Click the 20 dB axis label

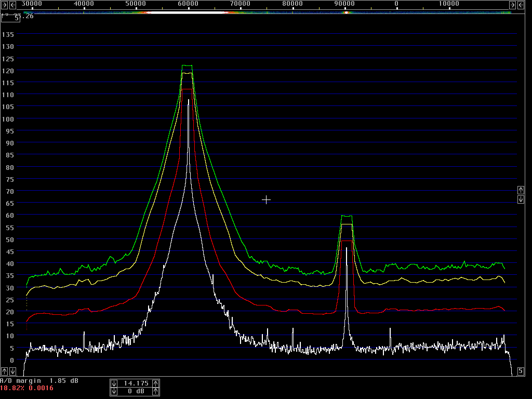click(10, 312)
